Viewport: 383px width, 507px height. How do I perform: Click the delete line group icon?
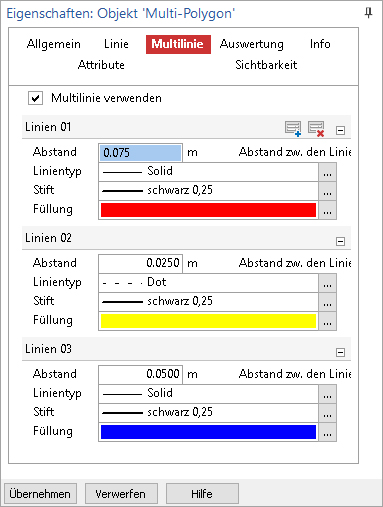click(x=316, y=129)
